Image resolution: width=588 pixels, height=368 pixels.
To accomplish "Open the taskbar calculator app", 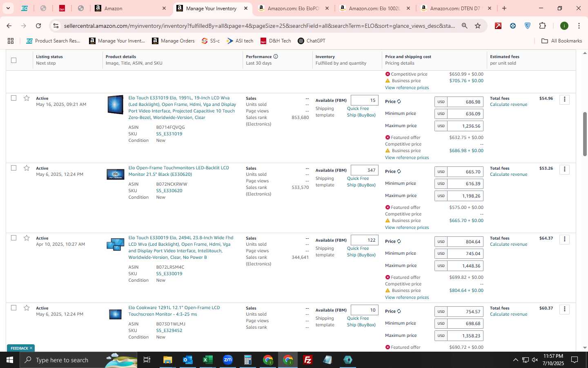I will [x=247, y=360].
